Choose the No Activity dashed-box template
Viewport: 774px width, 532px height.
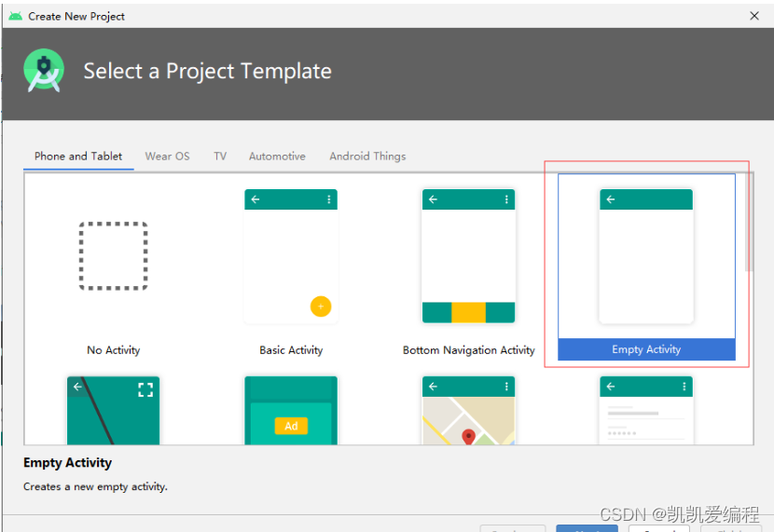[x=114, y=256]
